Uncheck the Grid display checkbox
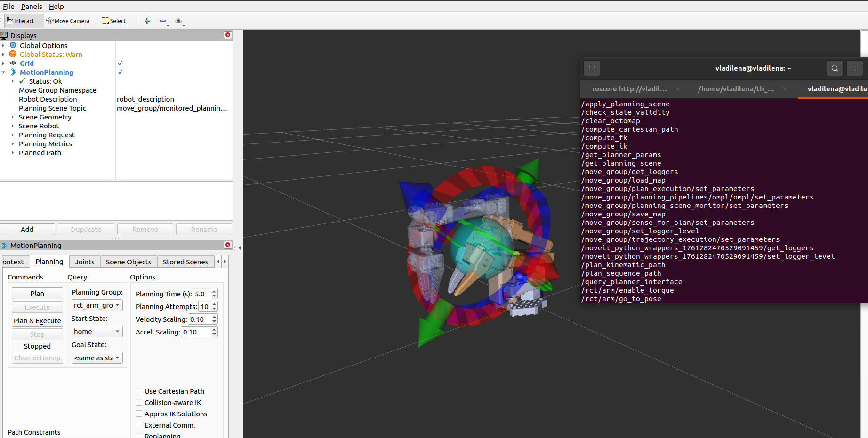Screen dimensions: 868x438 (x=120, y=64)
